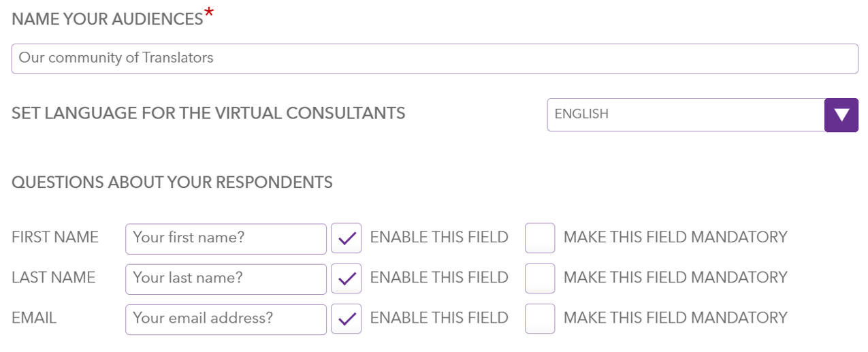Click the 'Your email address?' input field
The width and height of the screenshot is (868, 352).
click(x=226, y=319)
